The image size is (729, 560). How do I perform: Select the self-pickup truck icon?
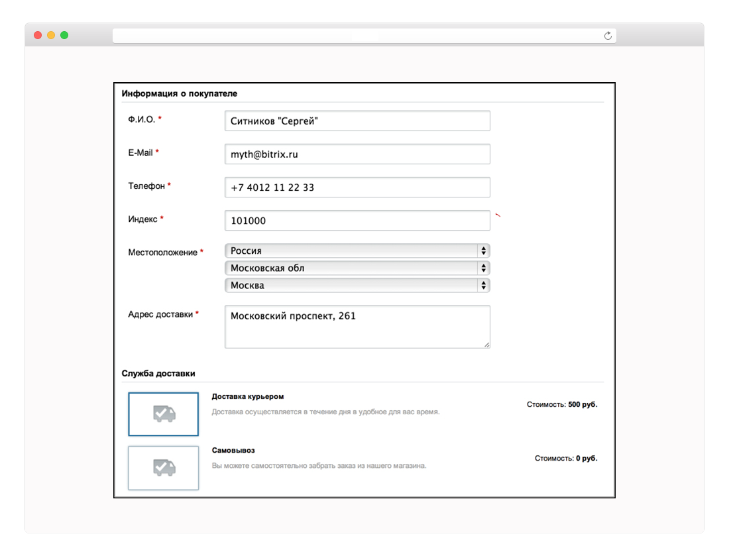164,468
